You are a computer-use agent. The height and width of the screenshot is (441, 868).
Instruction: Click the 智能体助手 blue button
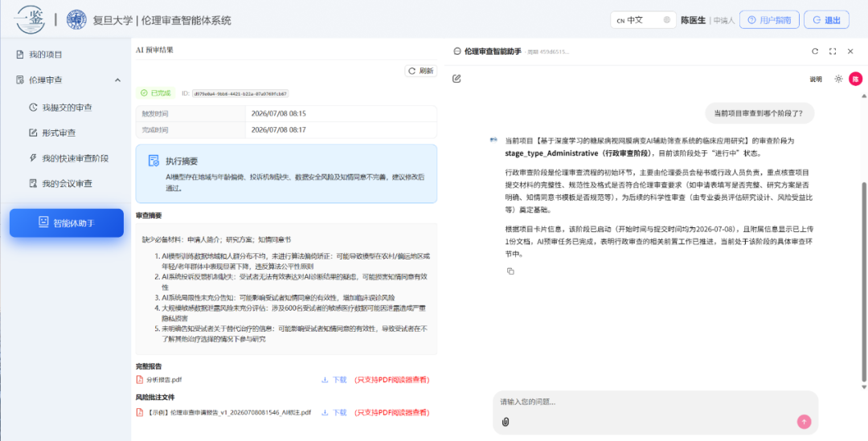(67, 223)
